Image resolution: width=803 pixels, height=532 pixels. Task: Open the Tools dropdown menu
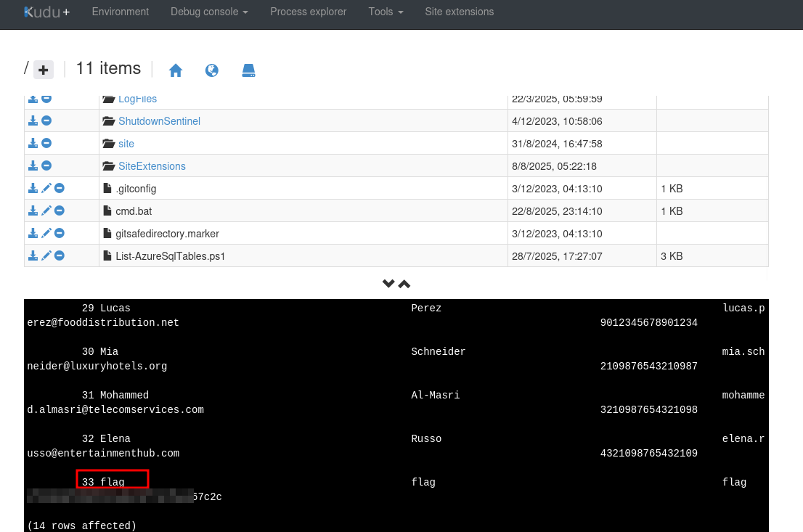click(386, 12)
